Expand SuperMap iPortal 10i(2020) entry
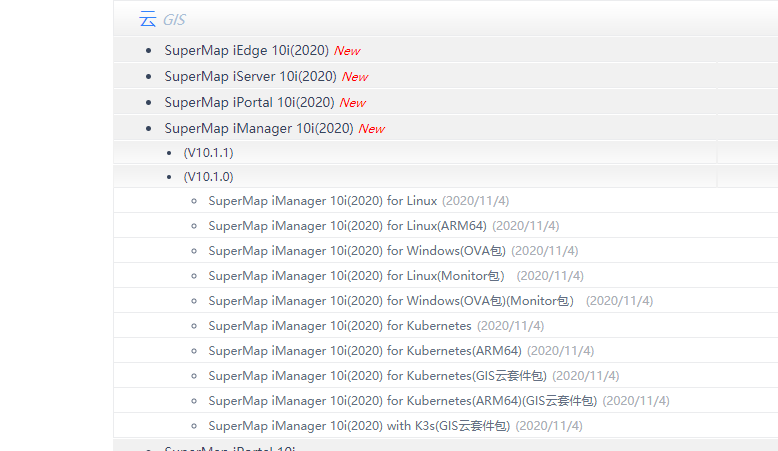The height and width of the screenshot is (451, 778). pyautogui.click(x=250, y=102)
